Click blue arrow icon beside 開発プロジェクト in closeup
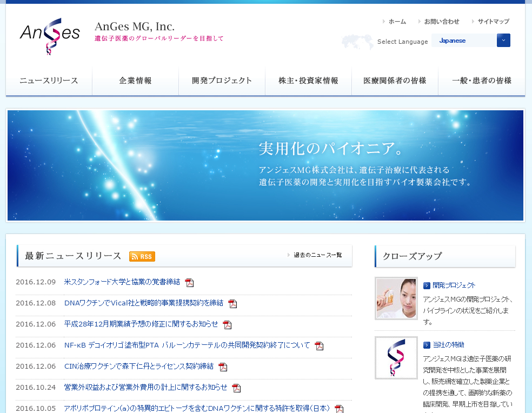The height and width of the screenshot is (413, 532). pyautogui.click(x=427, y=286)
